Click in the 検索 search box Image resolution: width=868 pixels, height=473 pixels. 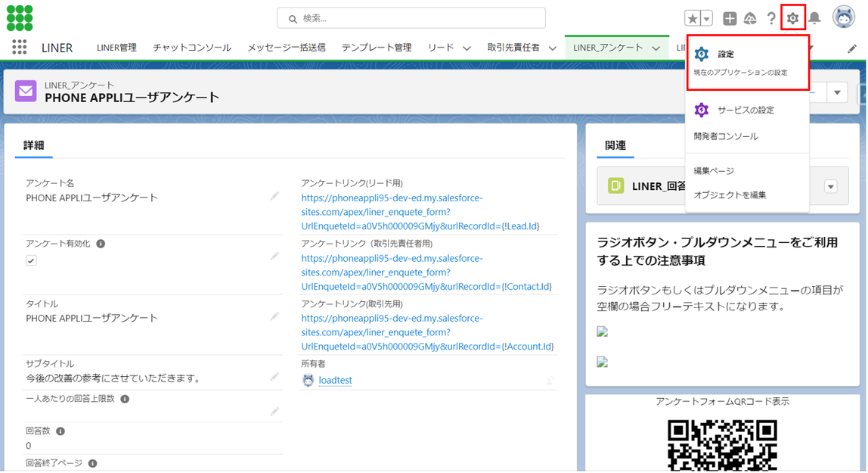point(411,18)
